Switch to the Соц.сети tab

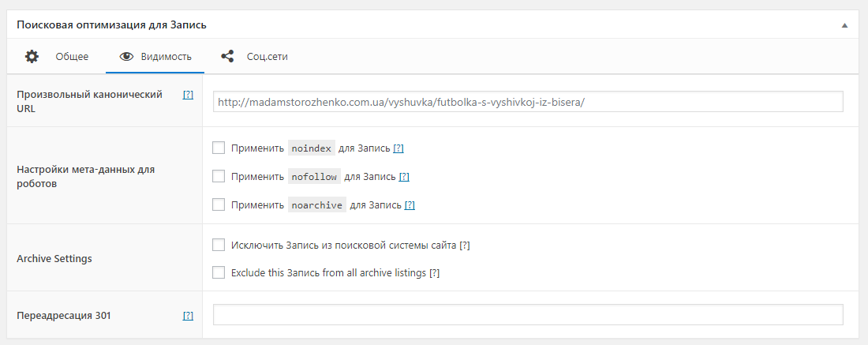[267, 57]
